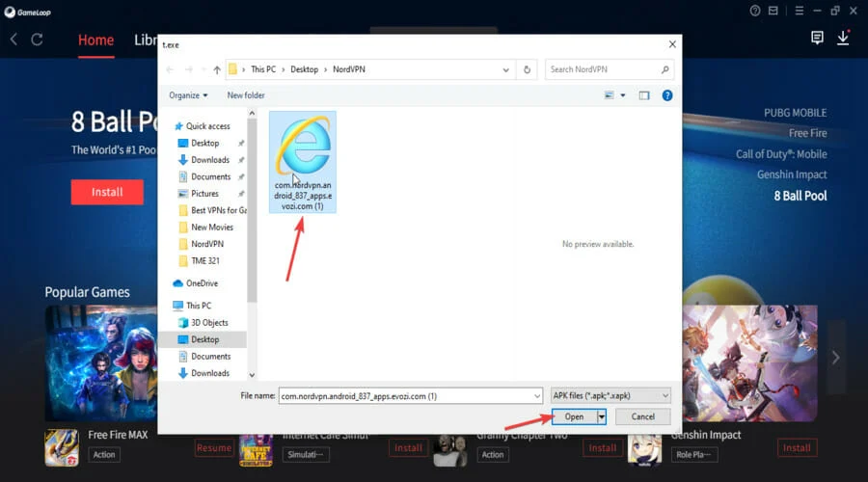Click the File name input box
868x482 pixels.
tap(410, 396)
